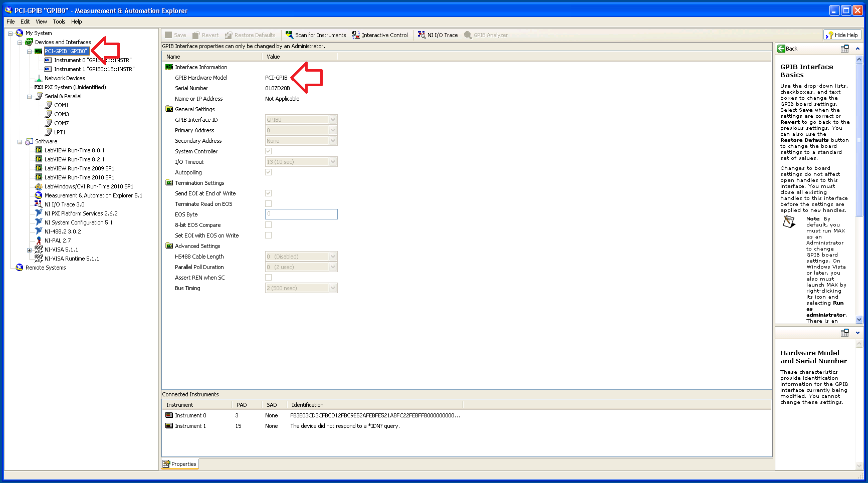Enable 8-bit EOS Compare checkbox
Viewport: 868px width, 483px height.
(269, 225)
